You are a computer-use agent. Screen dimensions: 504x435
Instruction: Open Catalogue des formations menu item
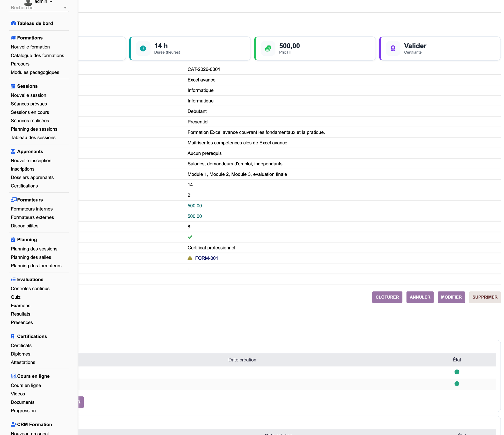click(37, 55)
